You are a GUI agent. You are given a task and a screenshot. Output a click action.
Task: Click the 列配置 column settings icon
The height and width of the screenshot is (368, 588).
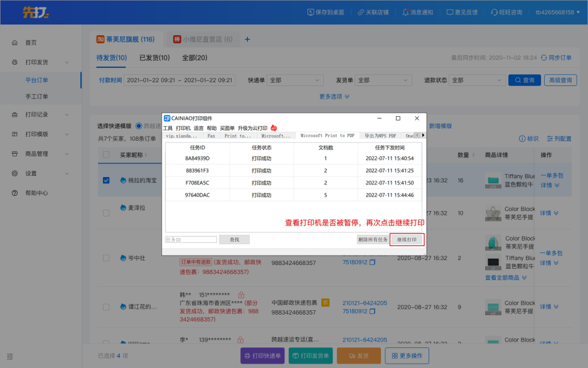click(550, 139)
